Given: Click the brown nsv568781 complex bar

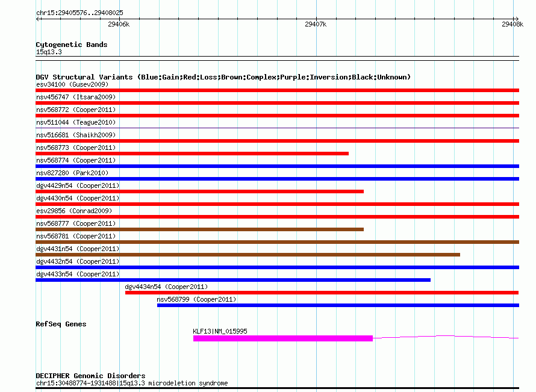Looking at the screenshot, I should coord(277,242).
